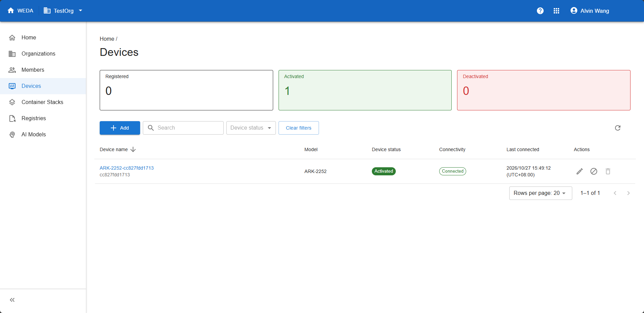This screenshot has height=313, width=644.
Task: Click the Alvin Wang user account
Action: point(590,11)
